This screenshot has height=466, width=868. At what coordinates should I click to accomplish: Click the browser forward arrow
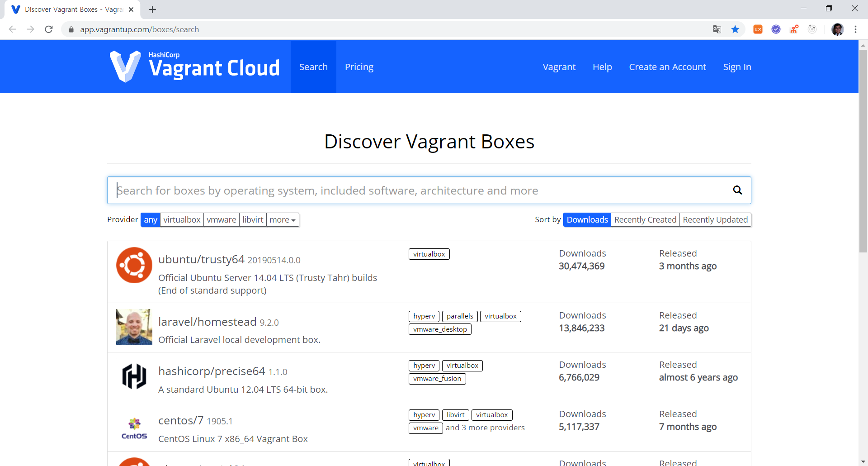pyautogui.click(x=31, y=29)
